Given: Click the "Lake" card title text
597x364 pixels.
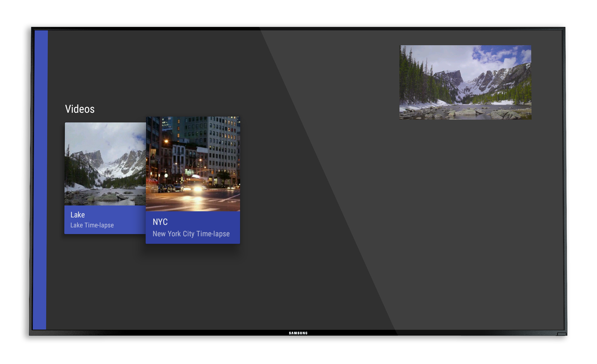Looking at the screenshot, I should pyautogui.click(x=77, y=215).
